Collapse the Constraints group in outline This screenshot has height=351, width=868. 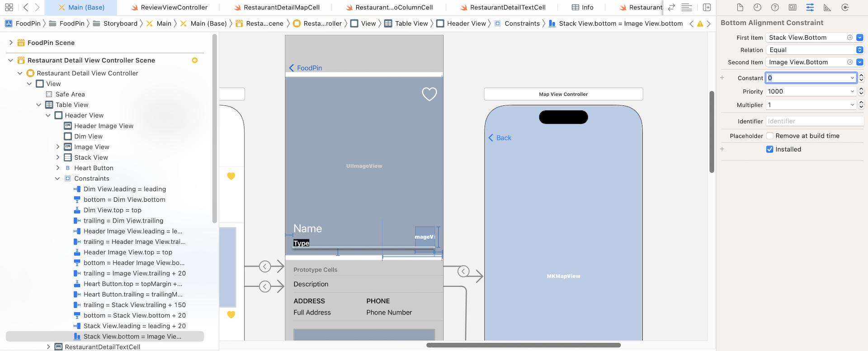coord(57,179)
